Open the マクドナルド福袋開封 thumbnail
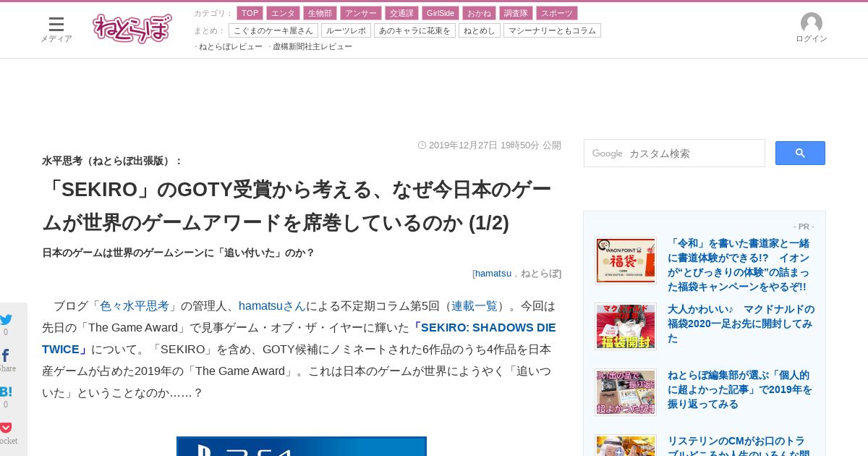The height and width of the screenshot is (456, 868). 626,326
